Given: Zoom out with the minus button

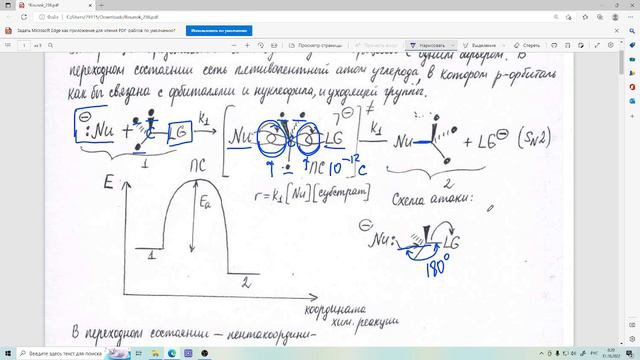Looking at the screenshot, I should click(234, 45).
